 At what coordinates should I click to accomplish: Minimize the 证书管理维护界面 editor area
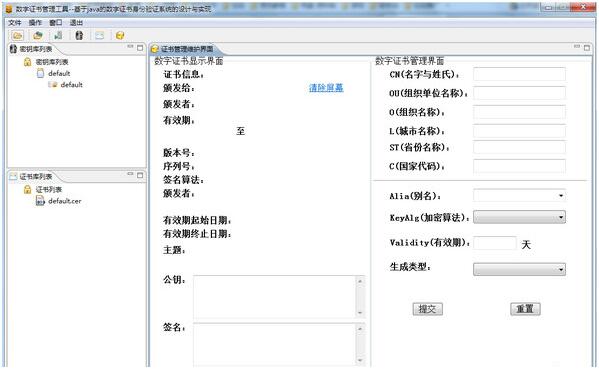(x=577, y=47)
